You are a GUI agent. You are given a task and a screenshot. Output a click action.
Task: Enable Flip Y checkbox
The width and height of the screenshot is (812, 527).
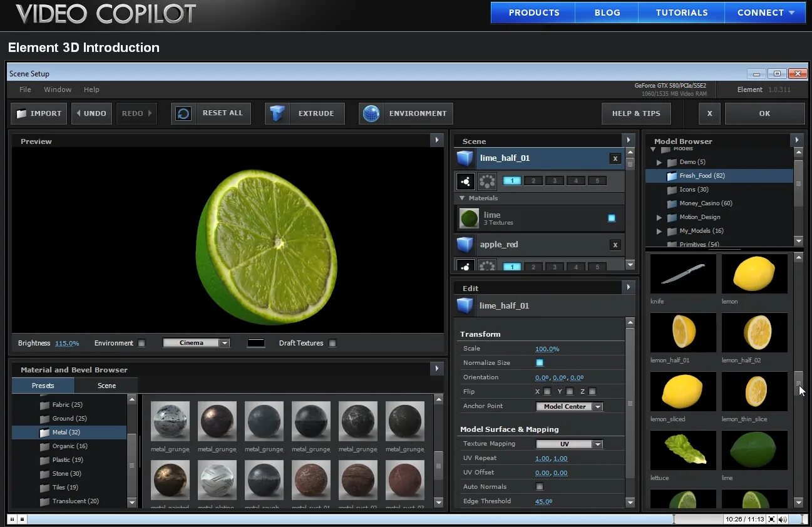coord(570,392)
